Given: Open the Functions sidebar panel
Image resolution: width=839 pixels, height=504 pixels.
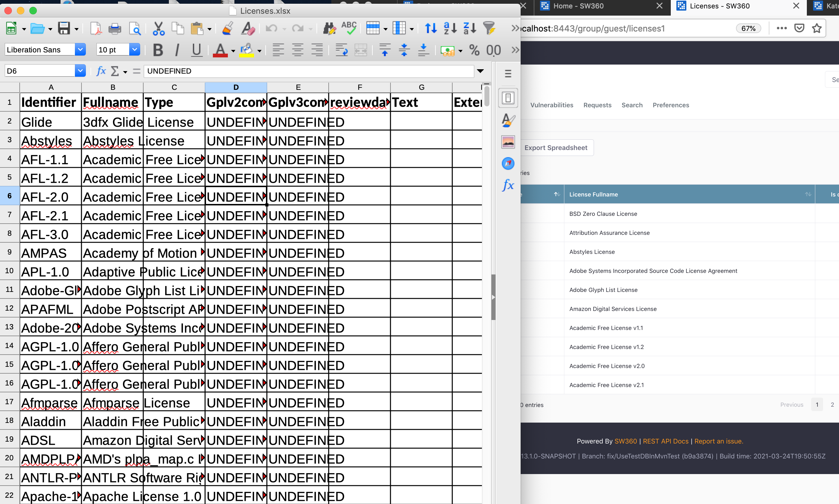Looking at the screenshot, I should (x=508, y=186).
